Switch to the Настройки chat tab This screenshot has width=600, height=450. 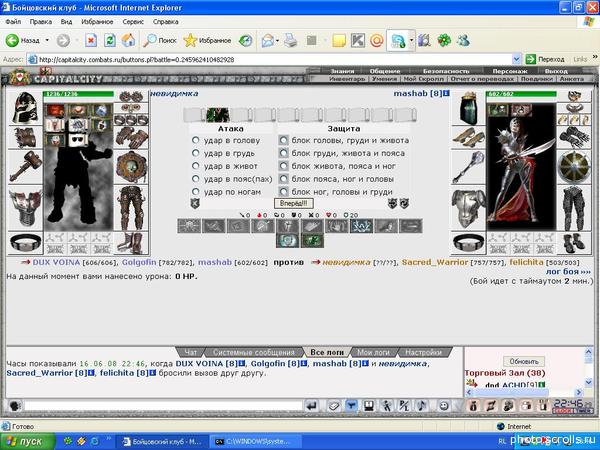tap(424, 352)
